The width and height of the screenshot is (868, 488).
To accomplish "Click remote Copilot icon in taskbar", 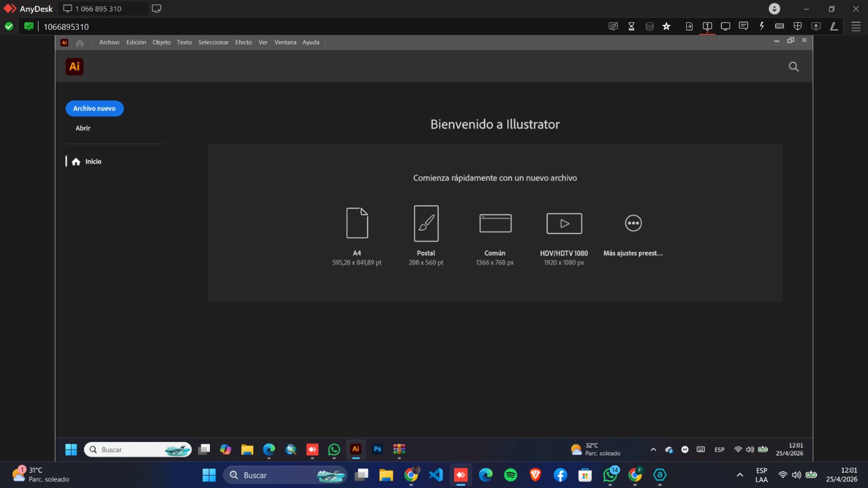I will [226, 449].
